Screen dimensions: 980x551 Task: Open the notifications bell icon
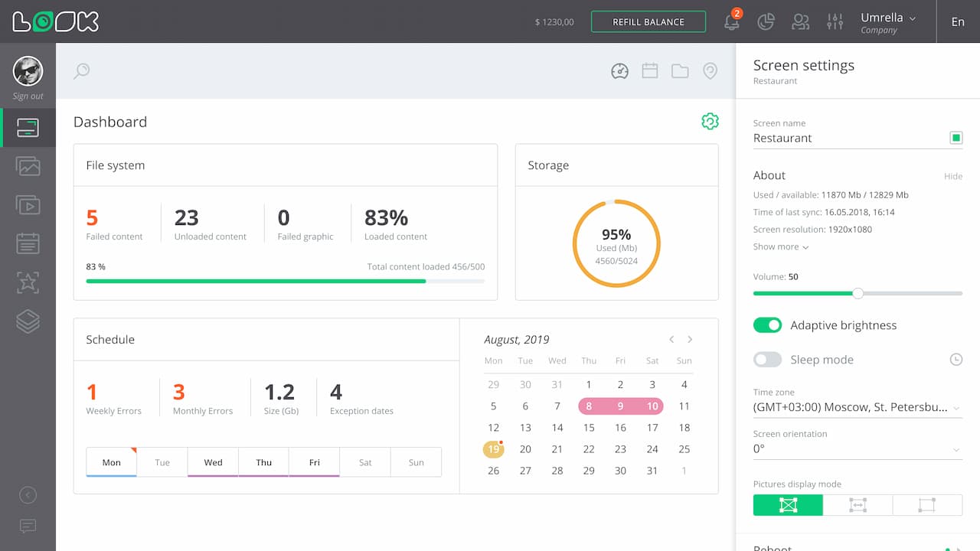pyautogui.click(x=732, y=22)
